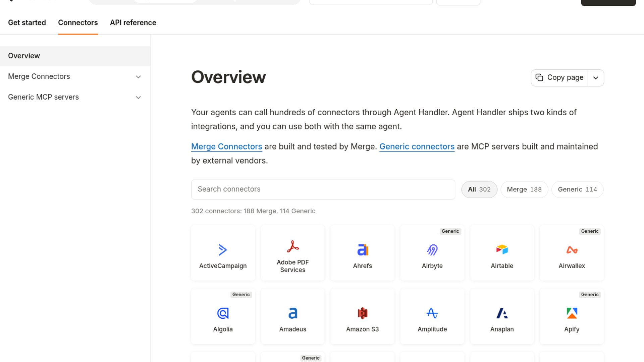644x362 pixels.
Task: Click the Amazon S3 card name
Action: coord(362,329)
